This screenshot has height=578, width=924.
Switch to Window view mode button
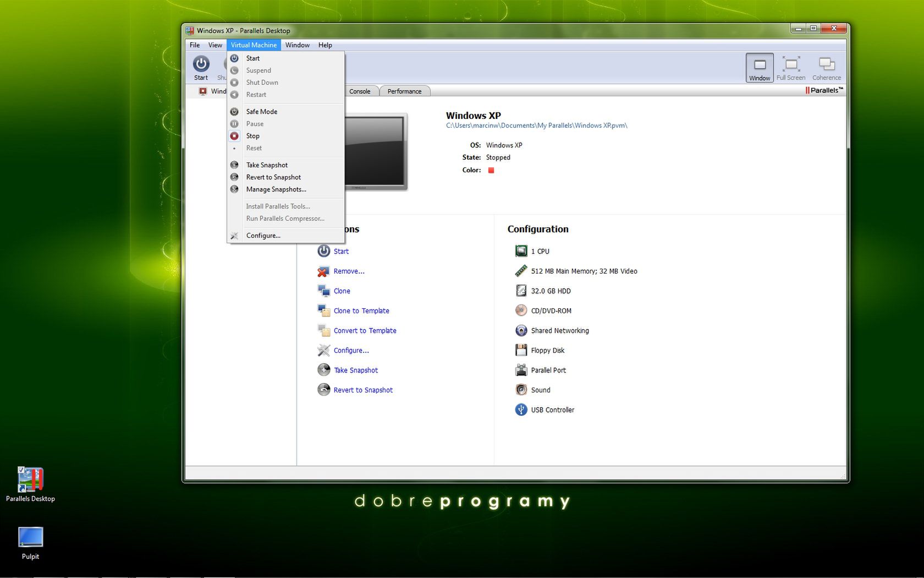[760, 68]
